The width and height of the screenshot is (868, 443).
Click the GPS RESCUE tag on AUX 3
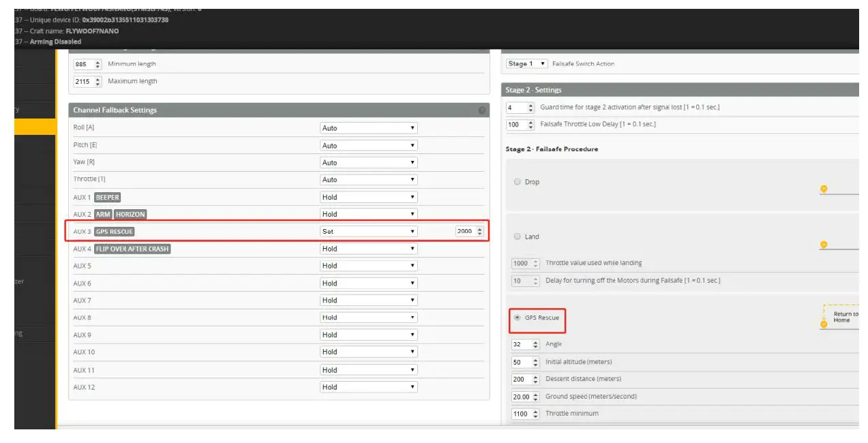(x=114, y=232)
